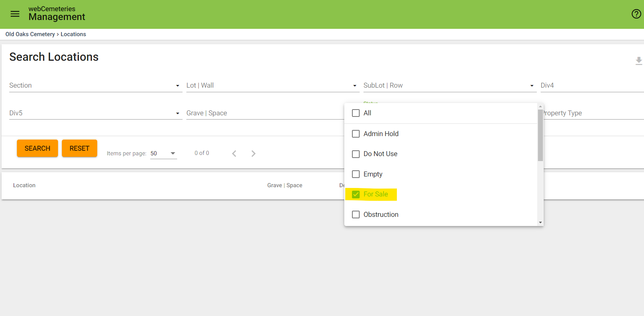
Task: Check the Admin Hold status option
Action: tap(356, 134)
